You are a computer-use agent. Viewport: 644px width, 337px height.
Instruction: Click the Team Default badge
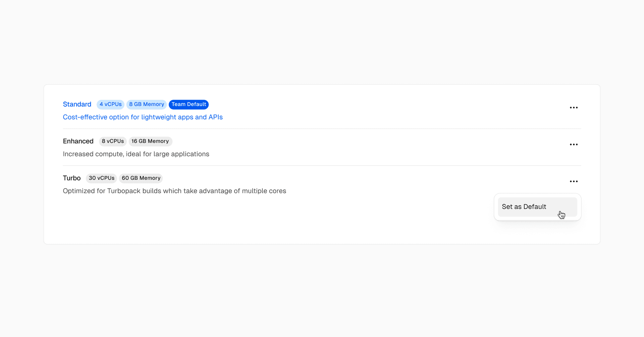point(189,104)
